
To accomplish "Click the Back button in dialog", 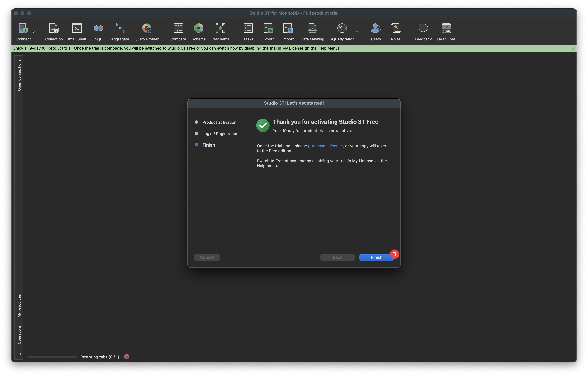I will pos(337,257).
